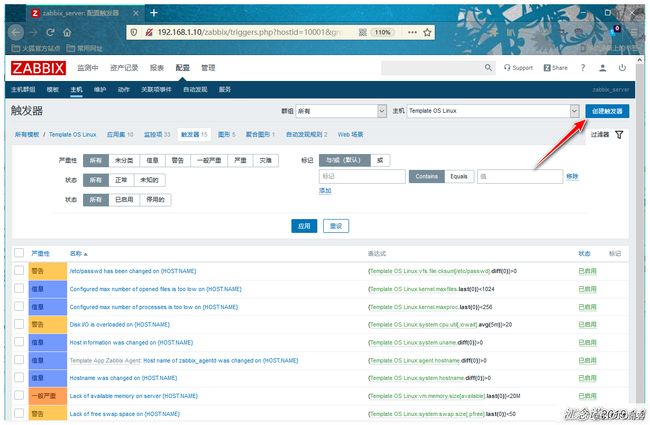Viewport: 650px width, 425px height.
Task: Open the 报表 top menu
Action: pyautogui.click(x=157, y=68)
